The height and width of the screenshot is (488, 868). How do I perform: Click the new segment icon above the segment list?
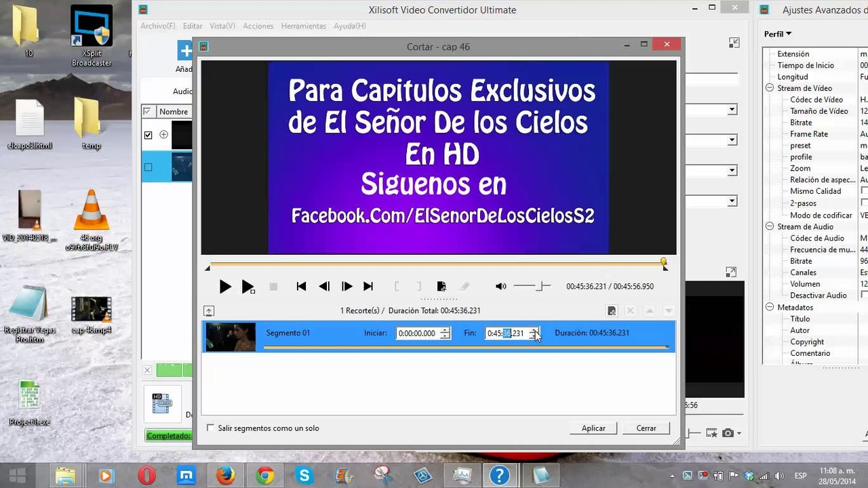coord(612,311)
